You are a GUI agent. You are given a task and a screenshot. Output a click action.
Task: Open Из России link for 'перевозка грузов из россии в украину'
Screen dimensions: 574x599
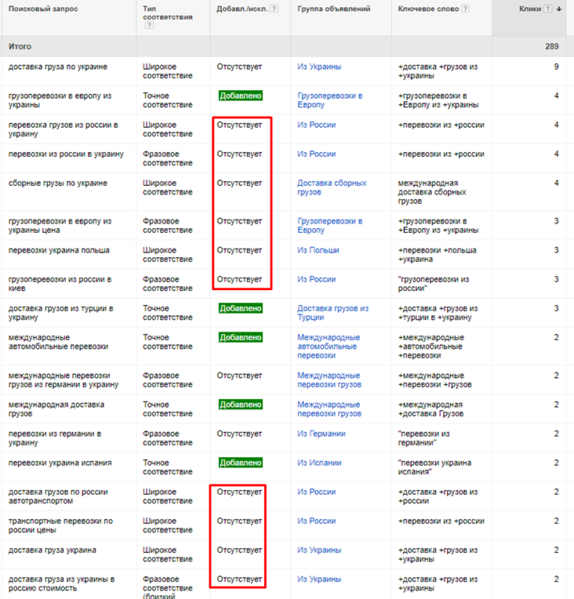317,125
